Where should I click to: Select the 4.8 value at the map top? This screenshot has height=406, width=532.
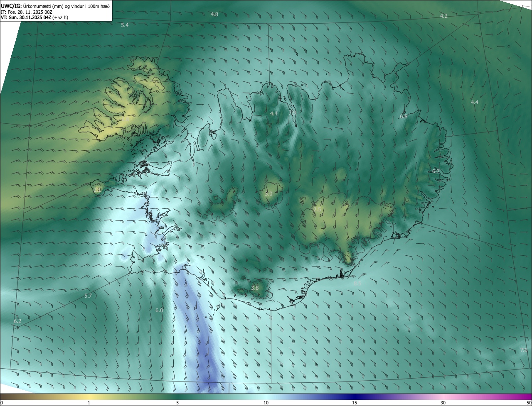point(214,14)
